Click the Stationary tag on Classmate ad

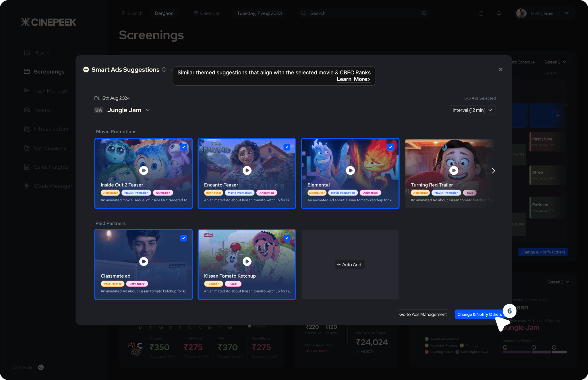tap(137, 284)
